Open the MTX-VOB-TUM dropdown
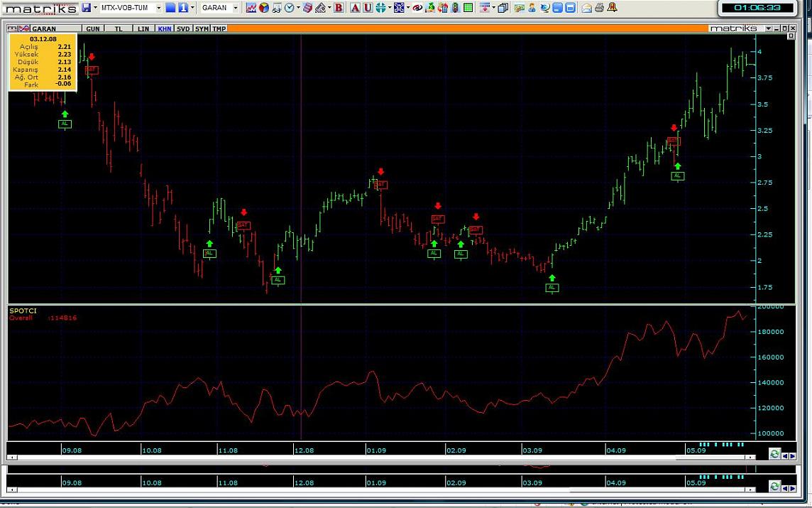 tap(158, 8)
